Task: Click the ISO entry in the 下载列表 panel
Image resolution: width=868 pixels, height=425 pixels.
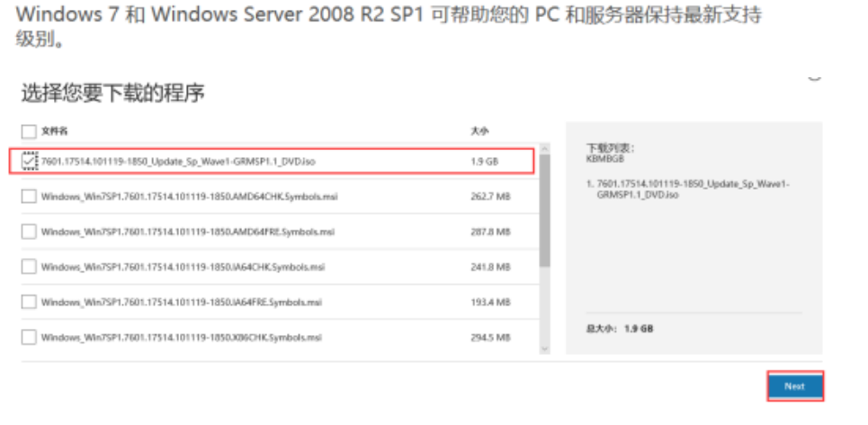Action: point(686,189)
